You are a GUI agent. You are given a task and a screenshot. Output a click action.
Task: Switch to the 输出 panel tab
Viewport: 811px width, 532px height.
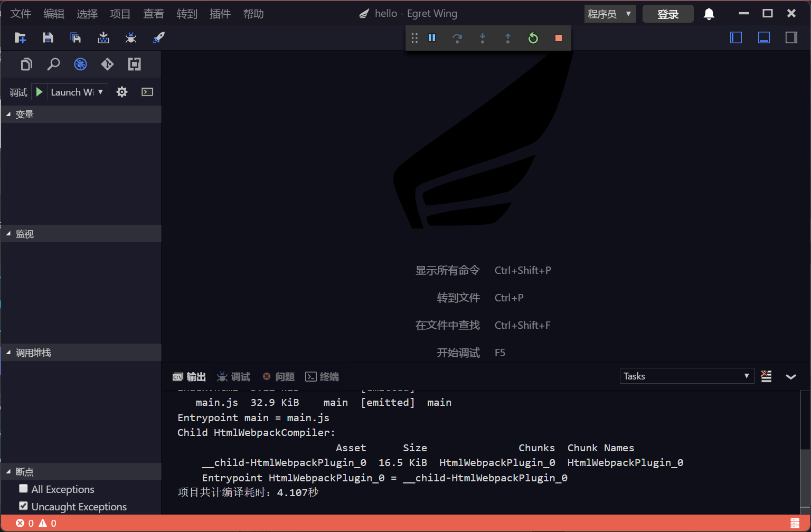tap(189, 376)
